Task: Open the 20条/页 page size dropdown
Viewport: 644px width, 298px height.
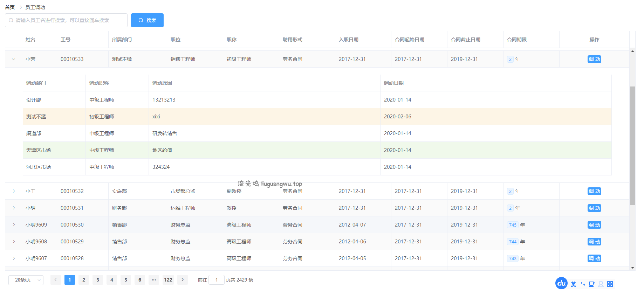Action: click(x=26, y=280)
